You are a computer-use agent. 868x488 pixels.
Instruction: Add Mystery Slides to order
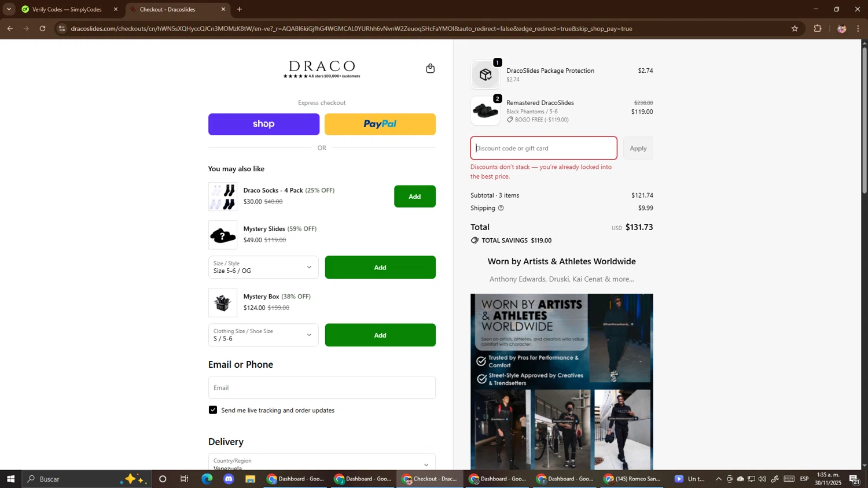pyautogui.click(x=380, y=267)
